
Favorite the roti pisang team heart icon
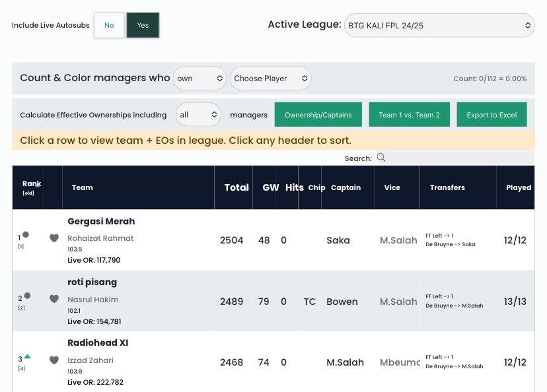(x=54, y=299)
